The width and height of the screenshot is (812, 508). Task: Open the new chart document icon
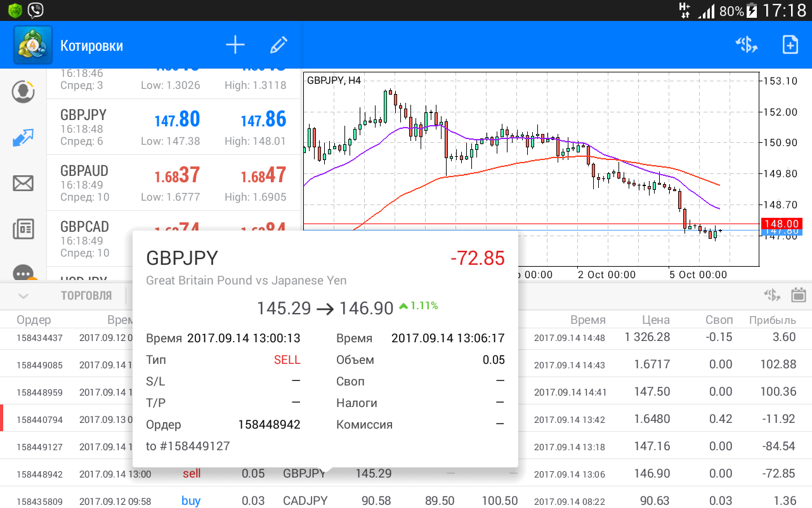point(790,45)
